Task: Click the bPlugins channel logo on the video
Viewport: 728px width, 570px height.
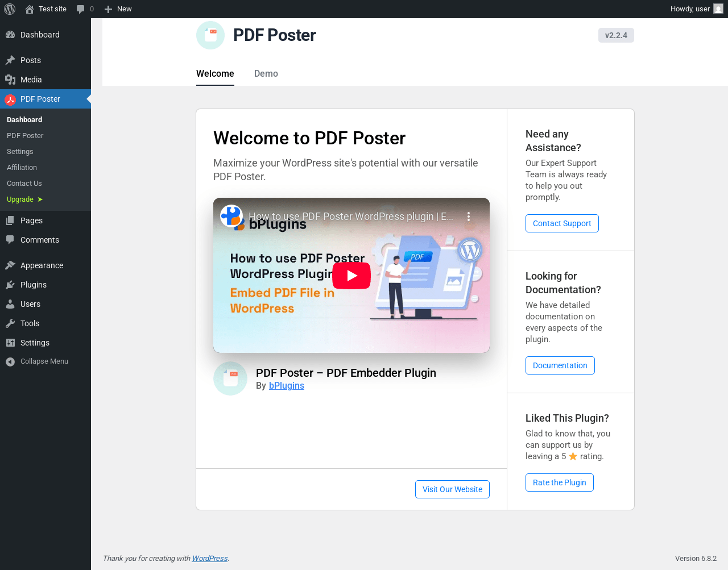Action: tap(231, 217)
